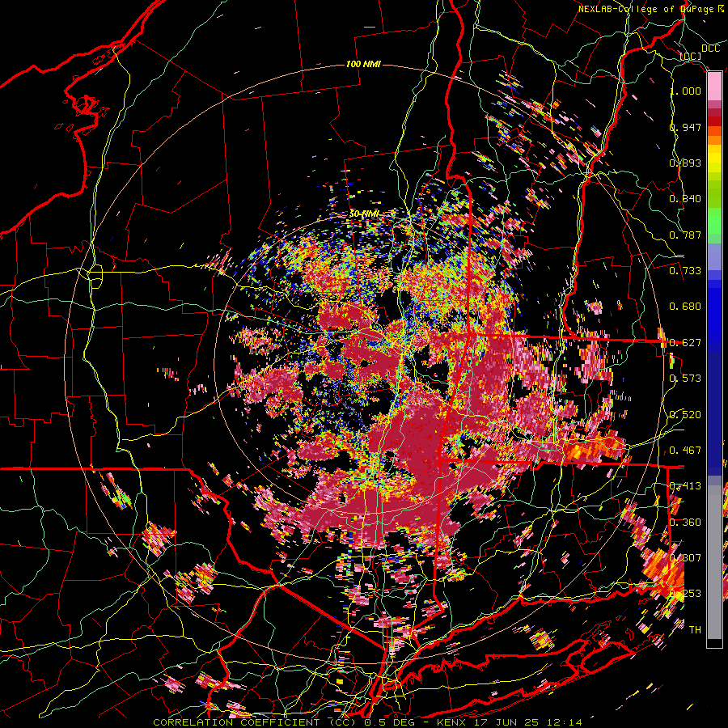
Task: Click the 0.733 scale value
Action: click(685, 271)
